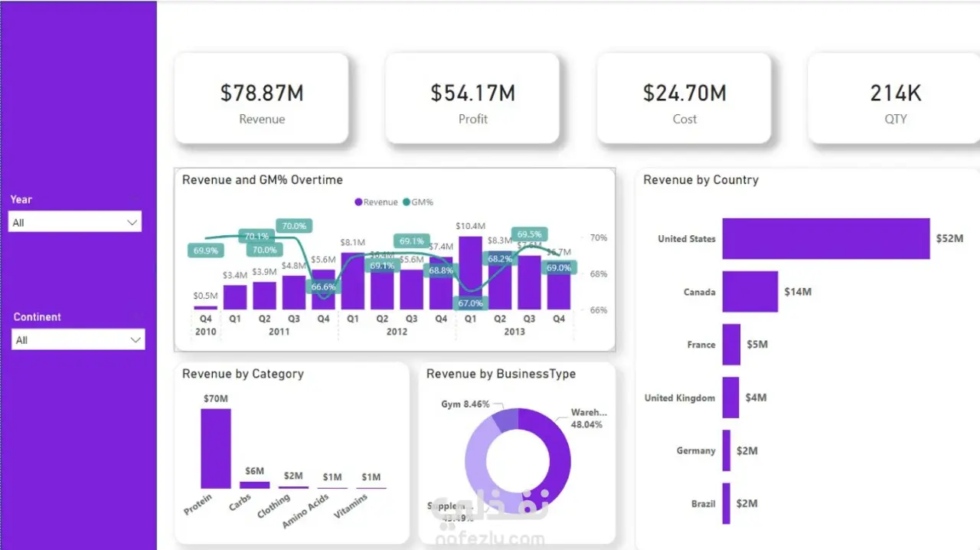Open the Year slicer dropdown
This screenshot has width=980, height=550.
[75, 222]
